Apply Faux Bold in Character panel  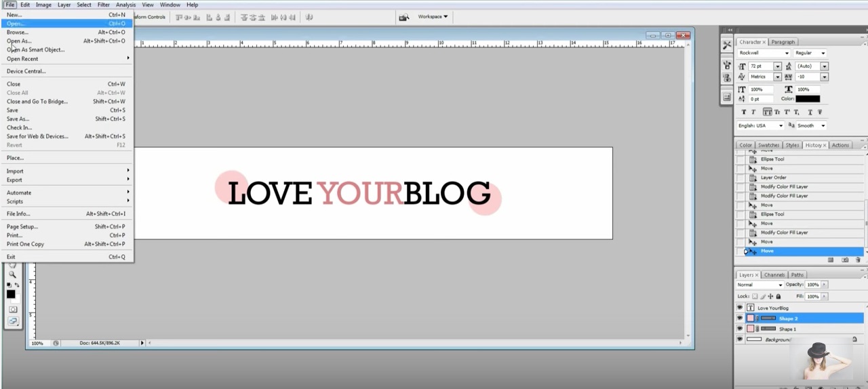744,112
